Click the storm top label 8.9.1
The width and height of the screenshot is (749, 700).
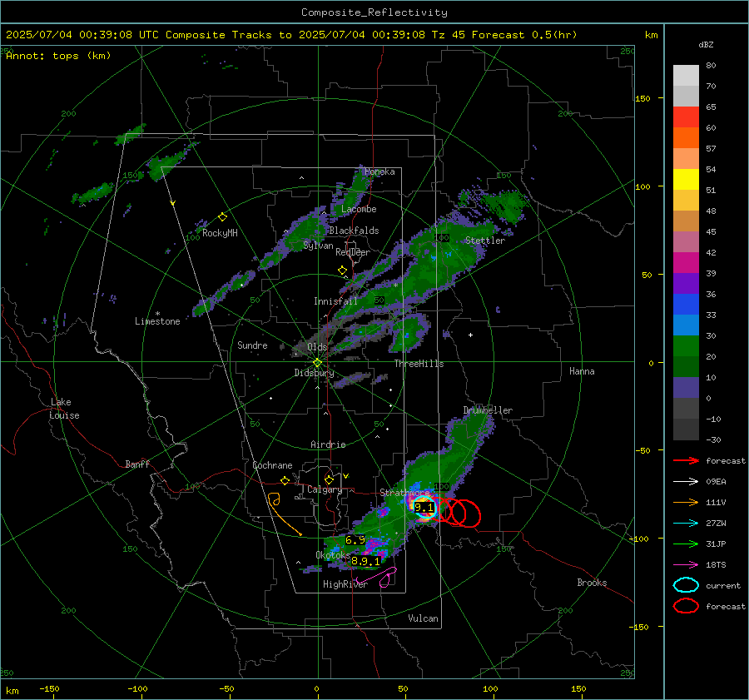point(365,562)
